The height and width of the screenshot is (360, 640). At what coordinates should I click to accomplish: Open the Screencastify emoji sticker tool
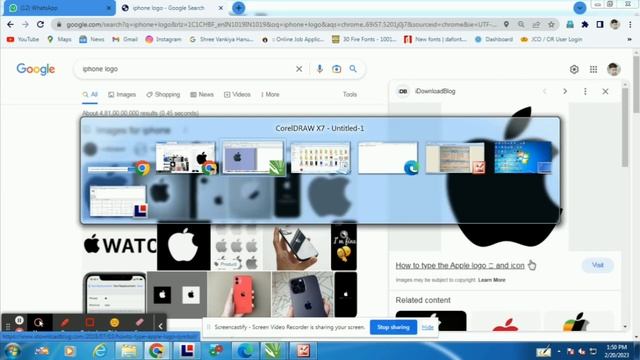pyautogui.click(x=115, y=323)
